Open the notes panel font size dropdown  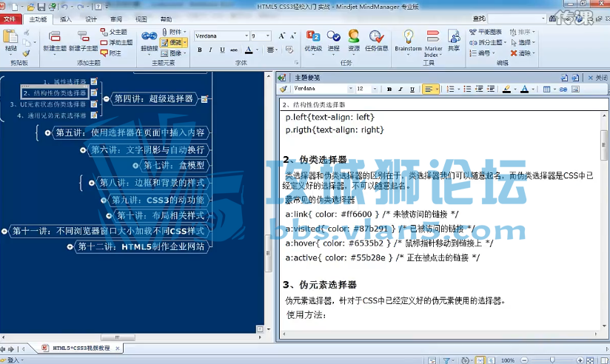[x=375, y=89]
